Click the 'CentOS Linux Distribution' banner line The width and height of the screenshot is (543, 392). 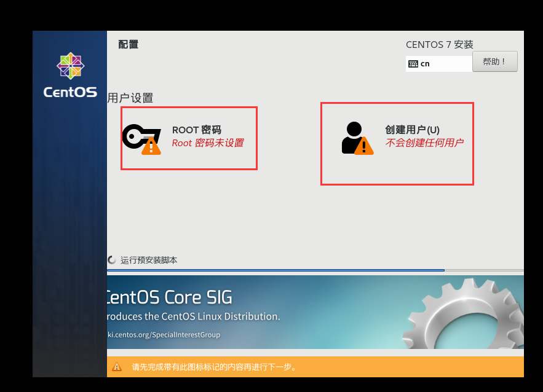click(194, 316)
